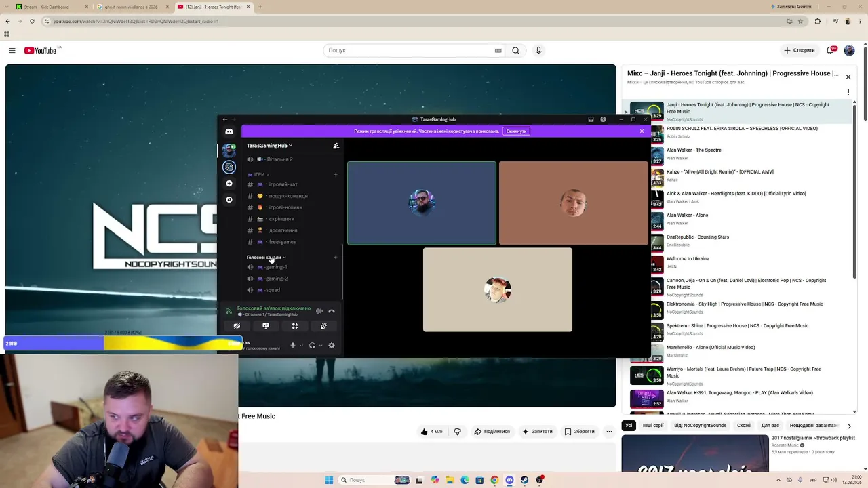Open the Discord help question-mark icon
Image resolution: width=868 pixels, height=488 pixels.
pos(603,119)
